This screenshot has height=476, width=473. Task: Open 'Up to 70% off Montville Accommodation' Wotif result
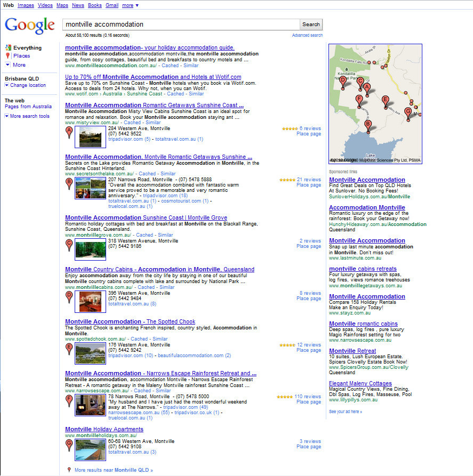153,77
